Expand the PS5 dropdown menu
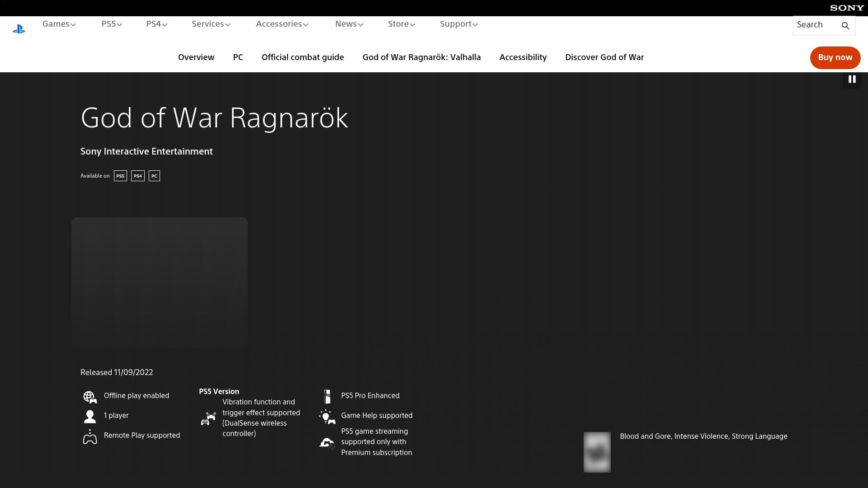Screen dimensions: 868x488 point(112,24)
